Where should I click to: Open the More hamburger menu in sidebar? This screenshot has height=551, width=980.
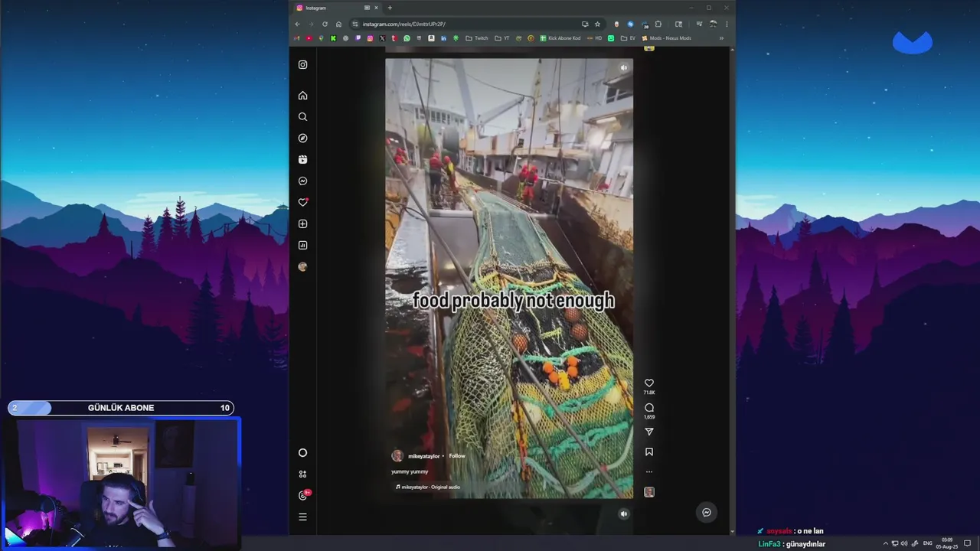(302, 517)
